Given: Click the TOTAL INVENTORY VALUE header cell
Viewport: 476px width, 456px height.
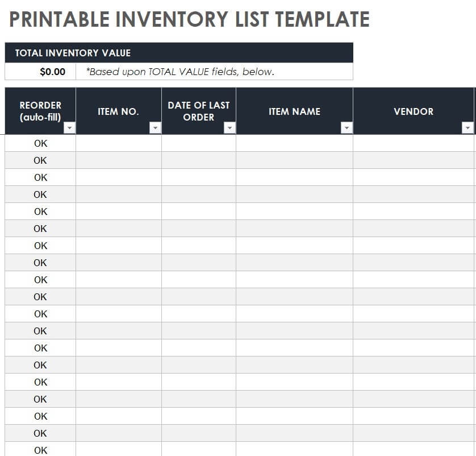Looking at the screenshot, I should [x=73, y=53].
